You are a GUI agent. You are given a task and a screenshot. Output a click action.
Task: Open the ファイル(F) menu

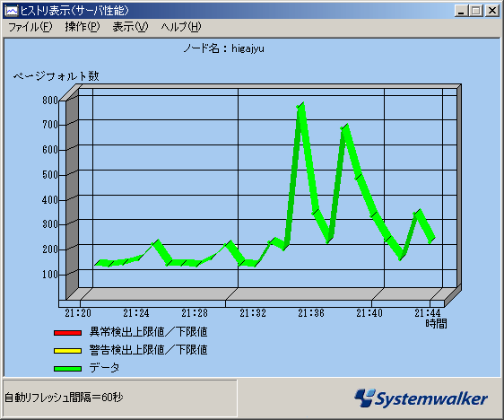point(30,27)
